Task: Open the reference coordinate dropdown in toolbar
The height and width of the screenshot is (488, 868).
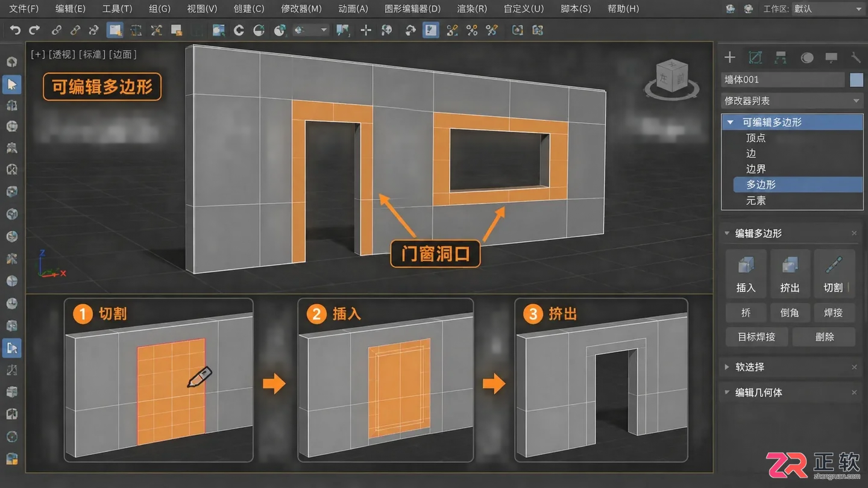Action: point(310,30)
